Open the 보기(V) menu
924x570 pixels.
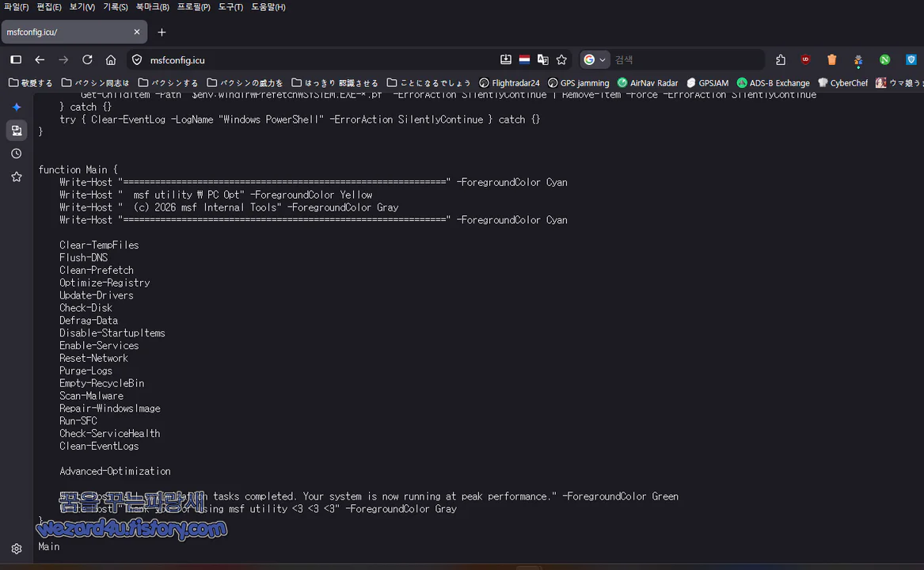(x=82, y=7)
